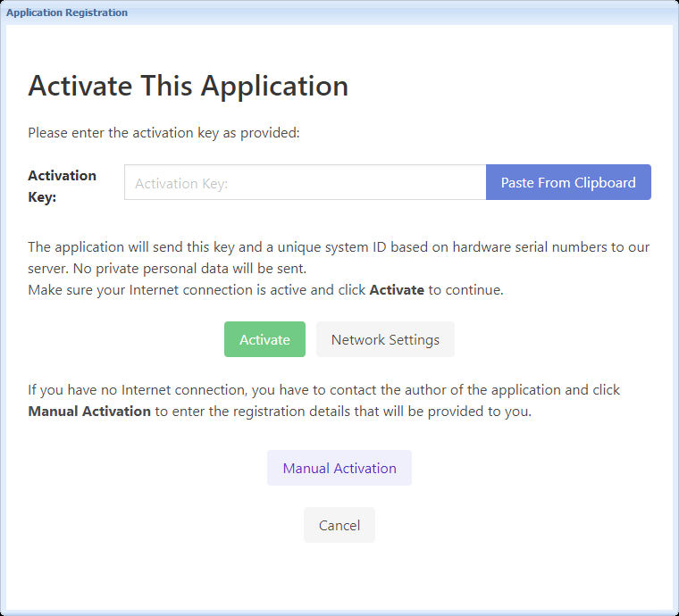The height and width of the screenshot is (616, 679).
Task: Click bold "Activate" word inside the instruction paragraph
Action: [x=397, y=289]
